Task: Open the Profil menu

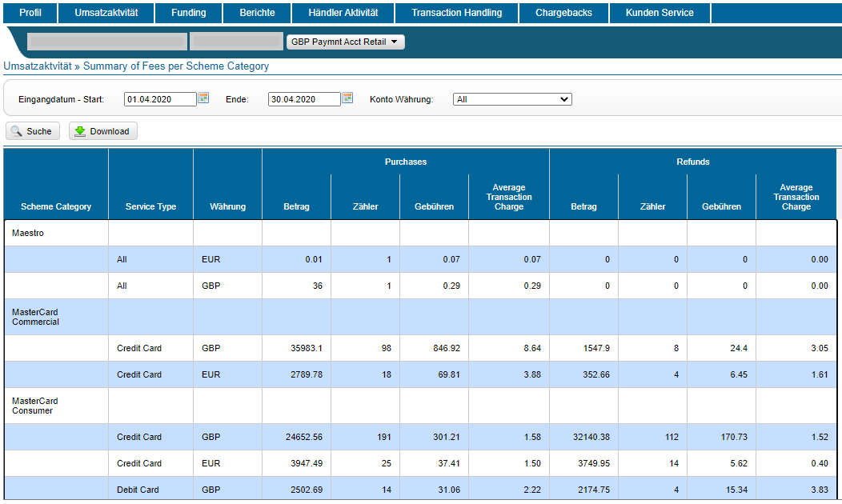Action: pos(30,13)
